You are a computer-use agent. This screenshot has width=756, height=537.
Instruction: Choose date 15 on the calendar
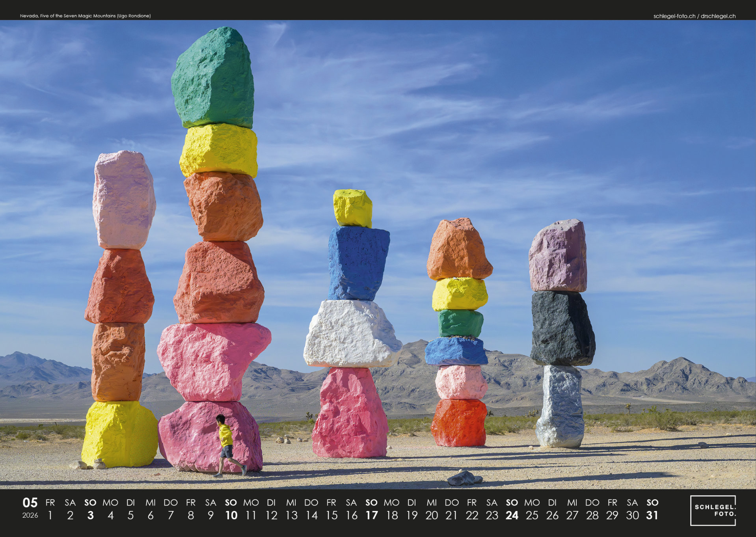tap(331, 515)
